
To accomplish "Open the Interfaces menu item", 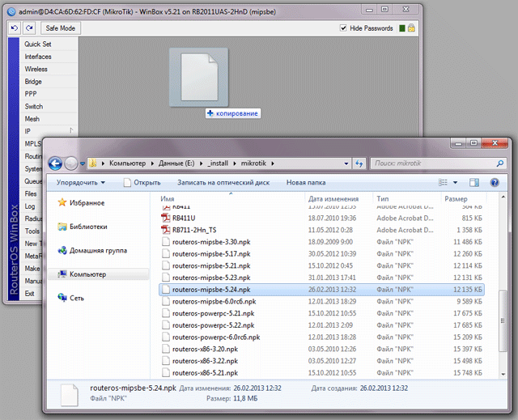I will pyautogui.click(x=38, y=57).
